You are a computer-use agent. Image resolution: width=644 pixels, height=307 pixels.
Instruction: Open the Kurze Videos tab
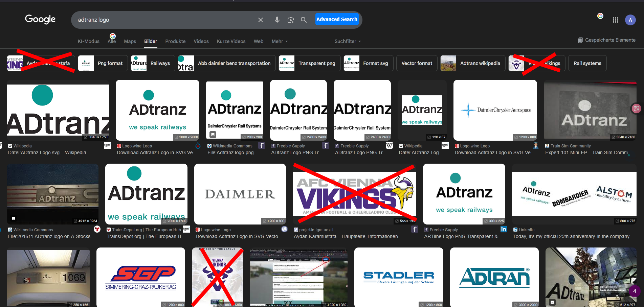coord(231,41)
